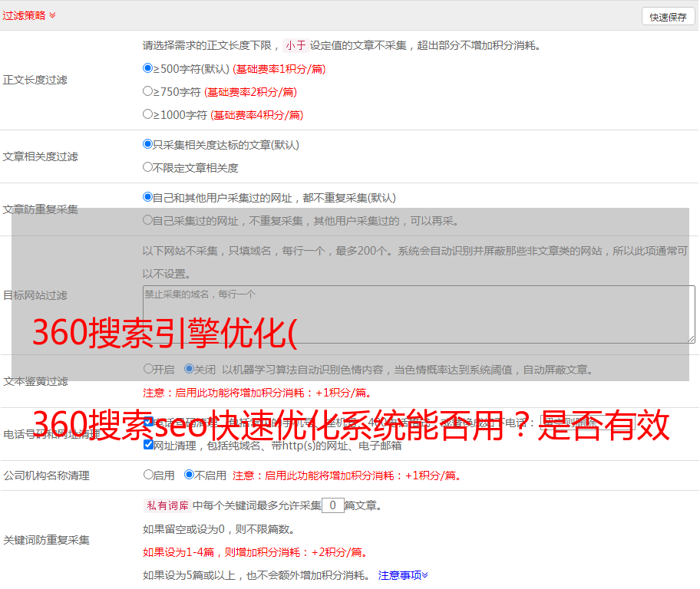This screenshot has width=700, height=589.
Task: Turn on 文本鉴黄过滤 with 开启 radio
Action: click(x=149, y=369)
